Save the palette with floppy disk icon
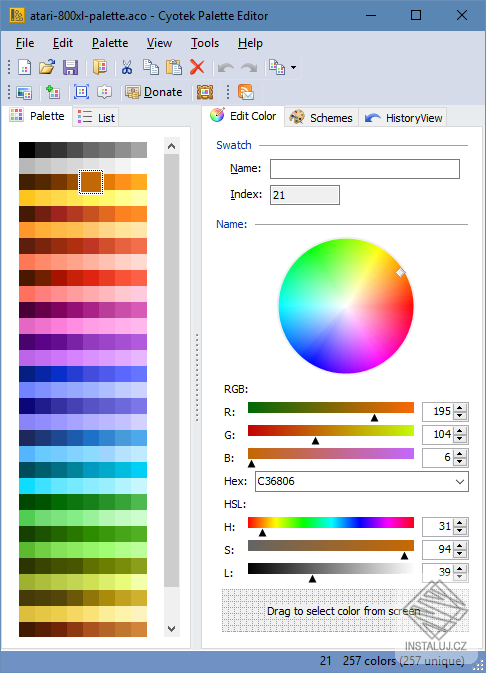486x673 pixels. pos(70,67)
